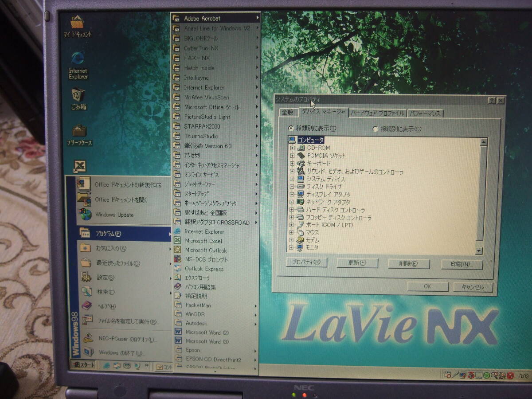This screenshot has height=399, width=532.
Task: Launch Microsoft Excel from the programs menu
Action: (203, 241)
